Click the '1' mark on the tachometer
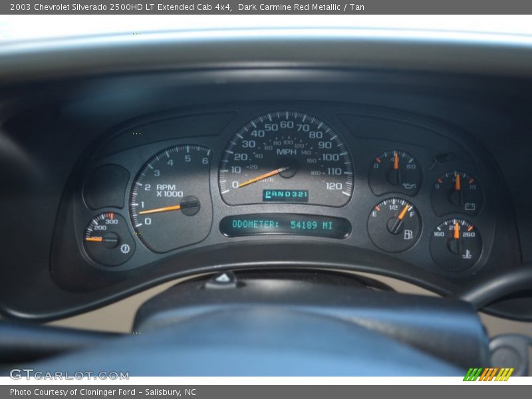The image size is (532, 399). 142,204
